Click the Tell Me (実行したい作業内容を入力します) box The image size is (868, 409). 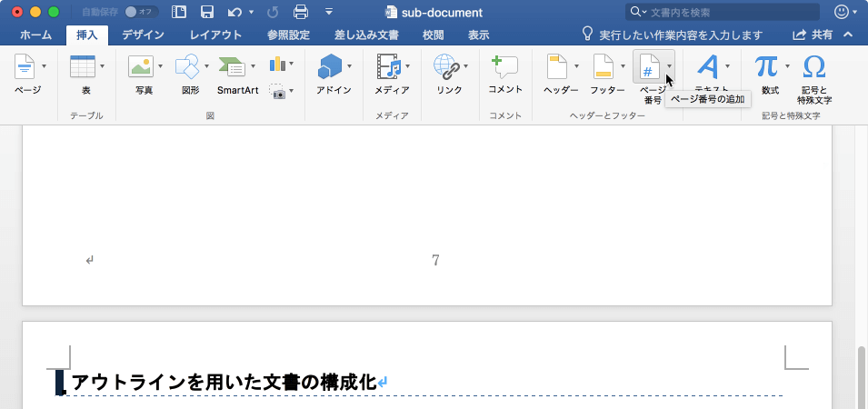coord(673,35)
